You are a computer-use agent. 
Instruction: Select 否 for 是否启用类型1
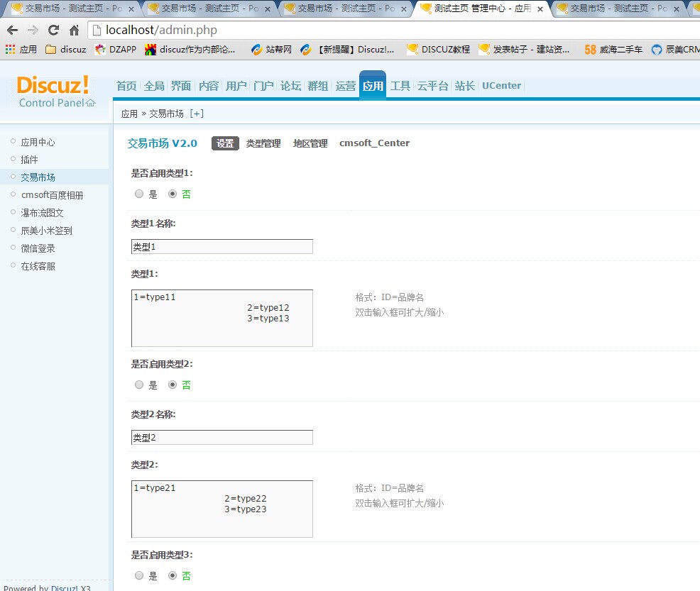(173, 194)
